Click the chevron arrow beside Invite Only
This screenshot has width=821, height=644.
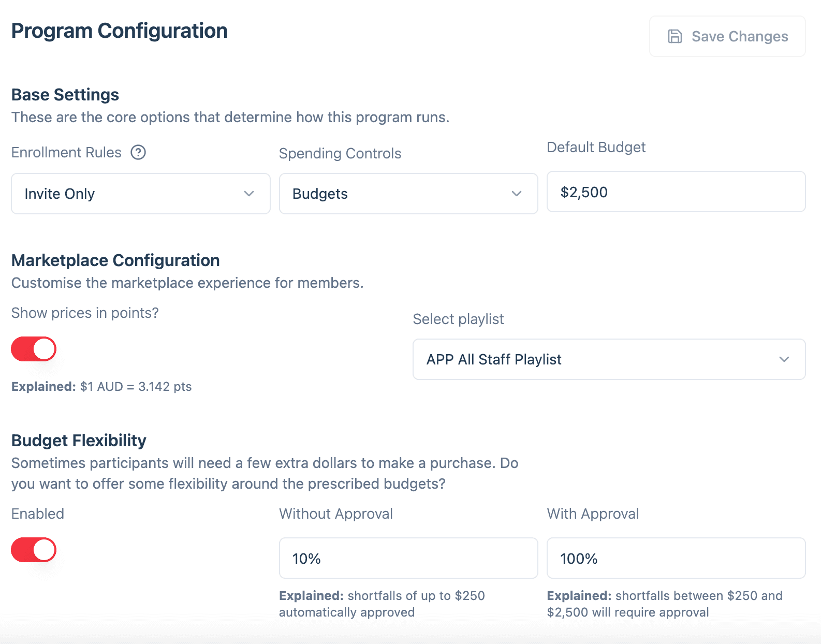point(249,194)
